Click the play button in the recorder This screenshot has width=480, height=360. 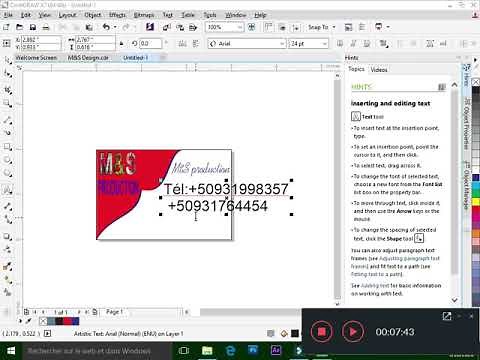tap(353, 332)
